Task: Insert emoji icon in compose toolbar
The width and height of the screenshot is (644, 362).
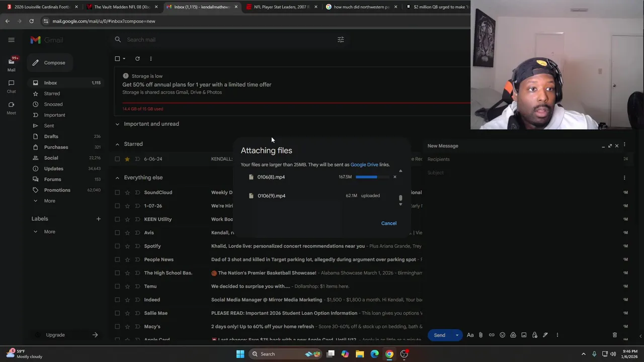Action: point(502,335)
